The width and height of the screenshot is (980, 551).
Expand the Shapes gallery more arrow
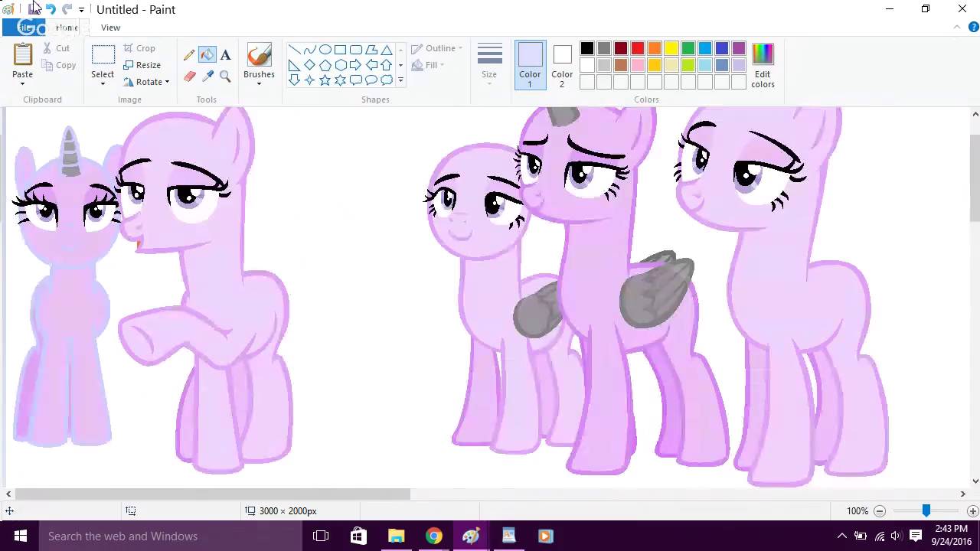[x=400, y=80]
